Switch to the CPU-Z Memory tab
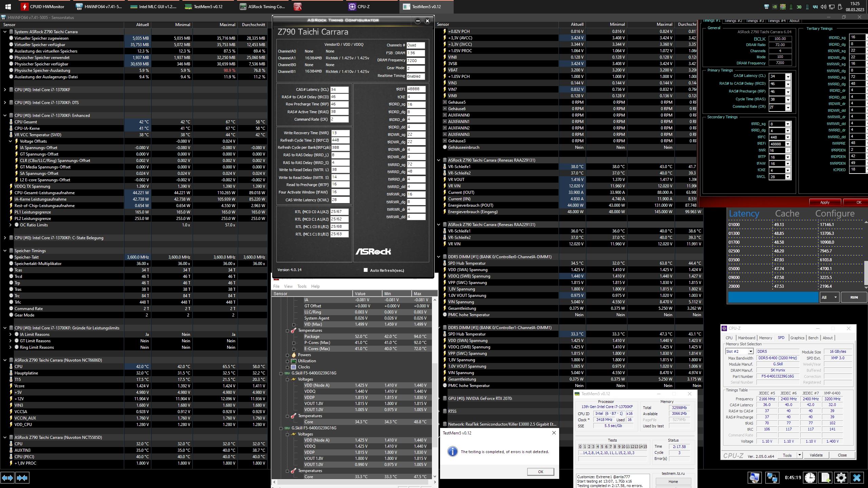This screenshot has width=868, height=488. click(x=765, y=338)
